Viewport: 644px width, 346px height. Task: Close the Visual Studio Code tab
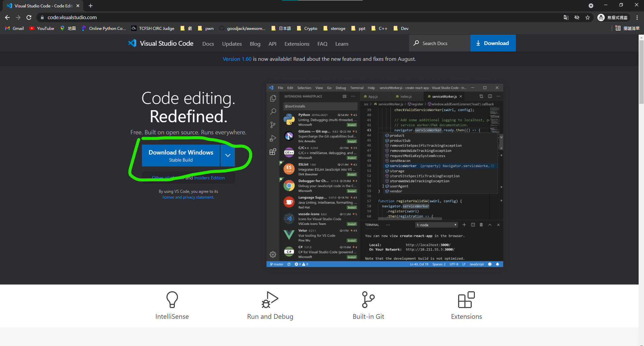pos(78,6)
